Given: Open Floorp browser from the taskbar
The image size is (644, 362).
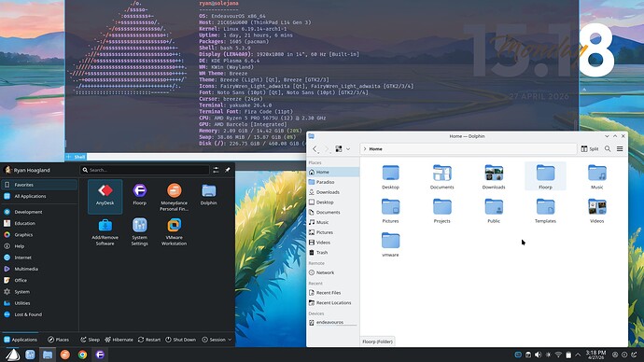Looking at the screenshot, I should [100, 355].
